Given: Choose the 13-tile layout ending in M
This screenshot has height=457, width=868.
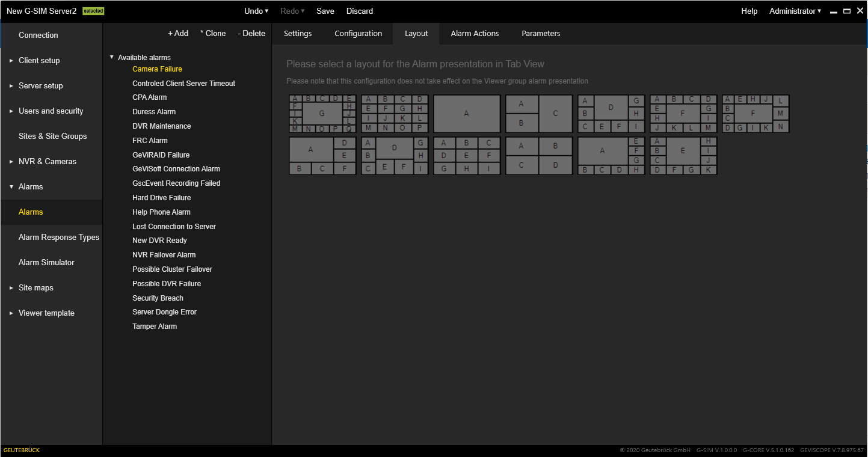Looking at the screenshot, I should click(683, 114).
